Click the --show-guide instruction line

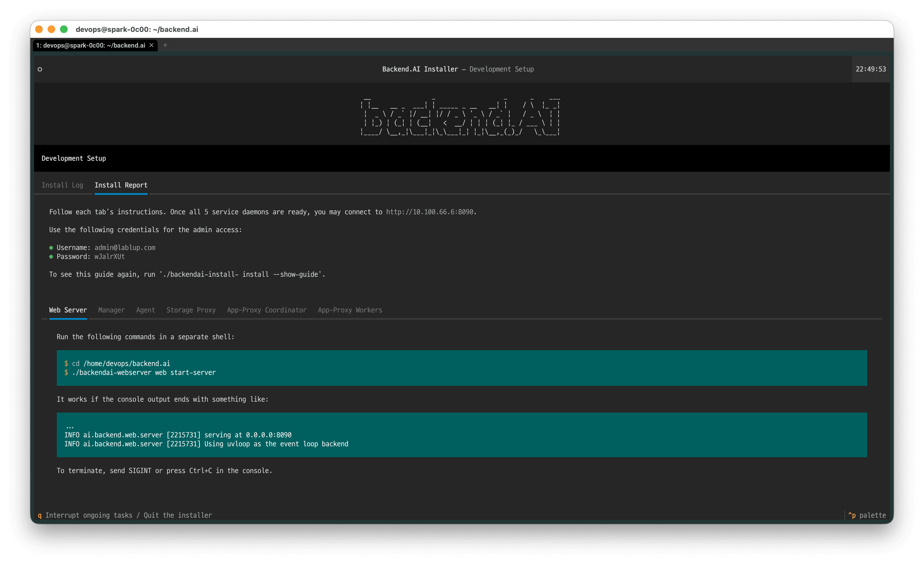point(187,274)
